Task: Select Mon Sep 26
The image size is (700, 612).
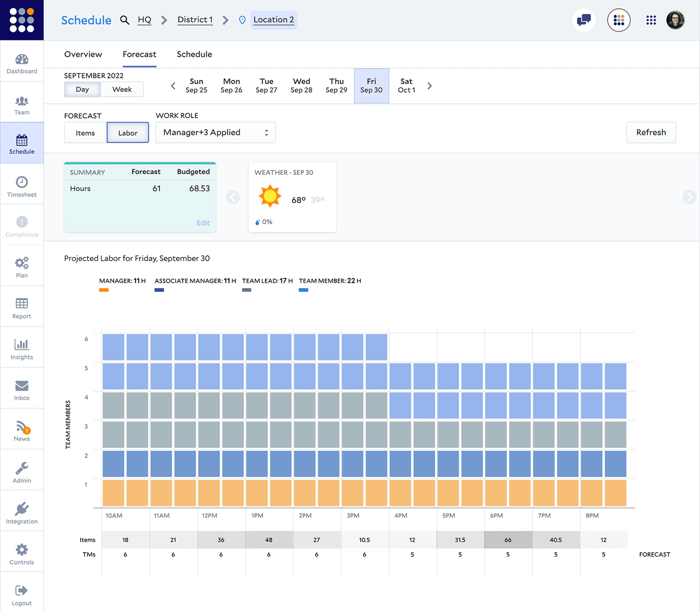Action: coord(231,86)
